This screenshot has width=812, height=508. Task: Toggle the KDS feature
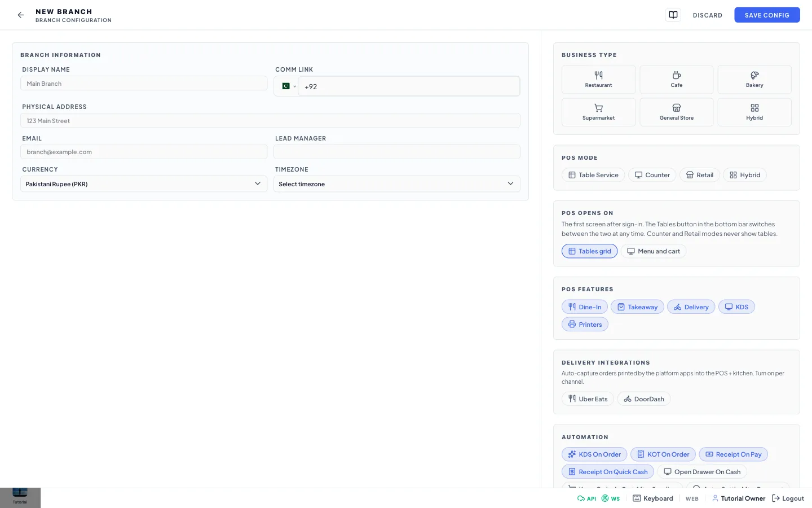pyautogui.click(x=736, y=307)
